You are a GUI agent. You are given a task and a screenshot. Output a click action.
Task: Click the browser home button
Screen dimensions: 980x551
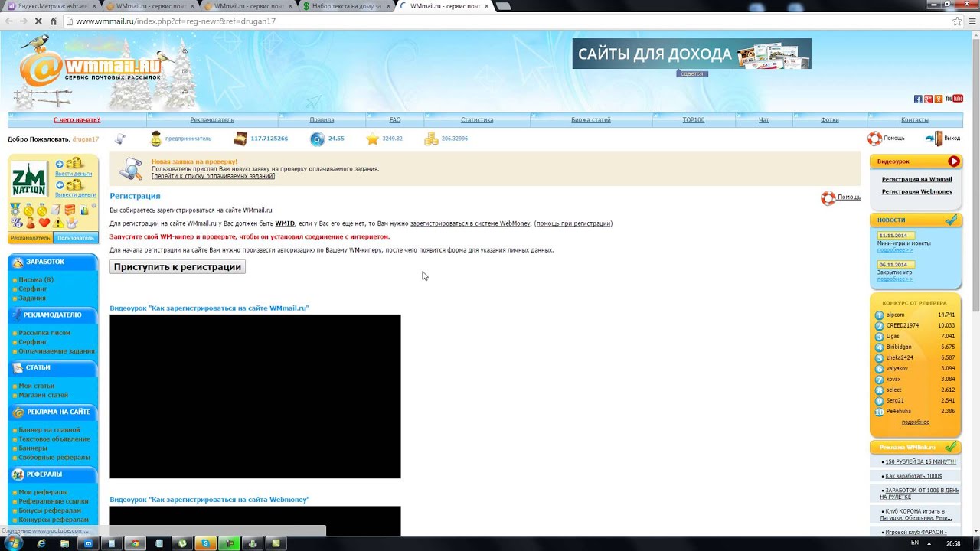tap(53, 21)
